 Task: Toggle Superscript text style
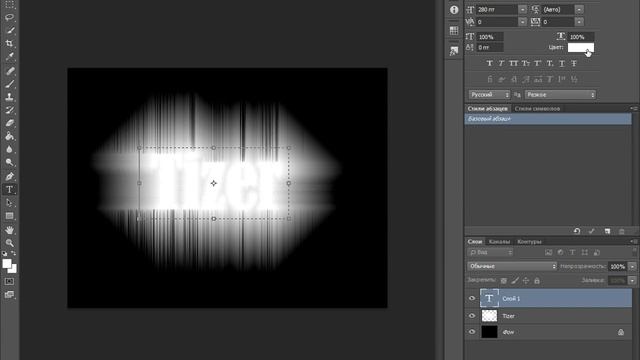pos(538,63)
